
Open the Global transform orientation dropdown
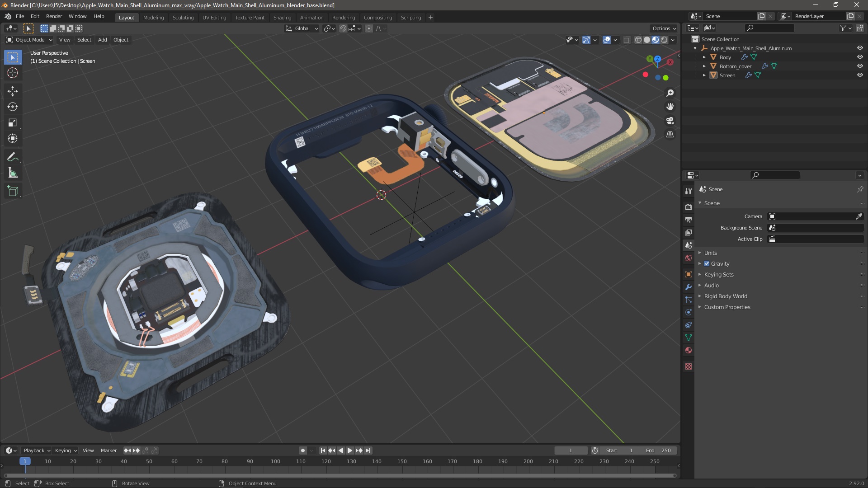(302, 28)
